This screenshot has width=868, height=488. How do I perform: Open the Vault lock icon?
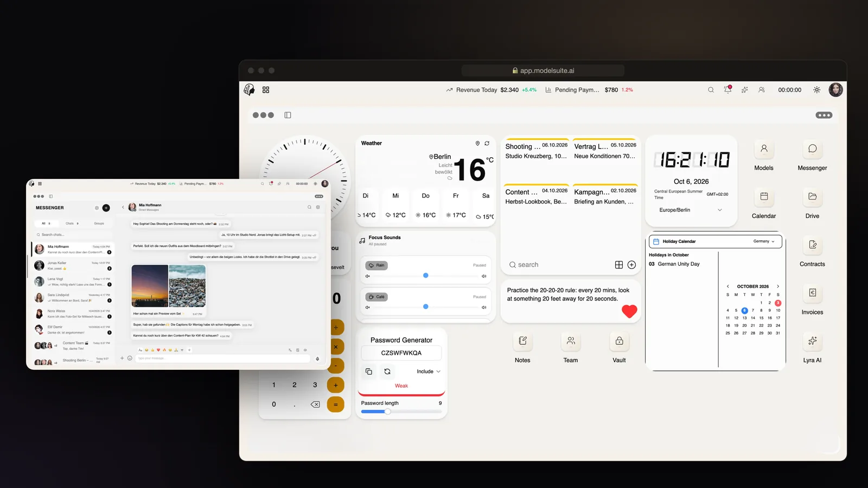click(619, 341)
